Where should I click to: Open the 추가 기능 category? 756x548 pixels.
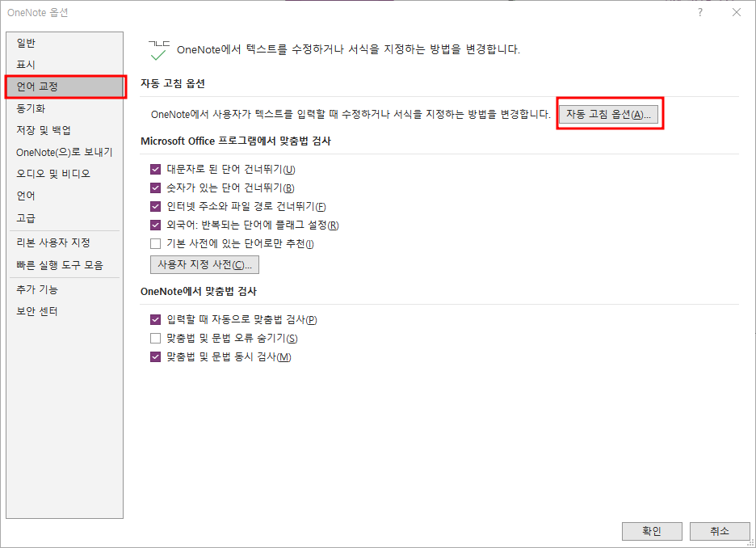[x=65, y=289]
